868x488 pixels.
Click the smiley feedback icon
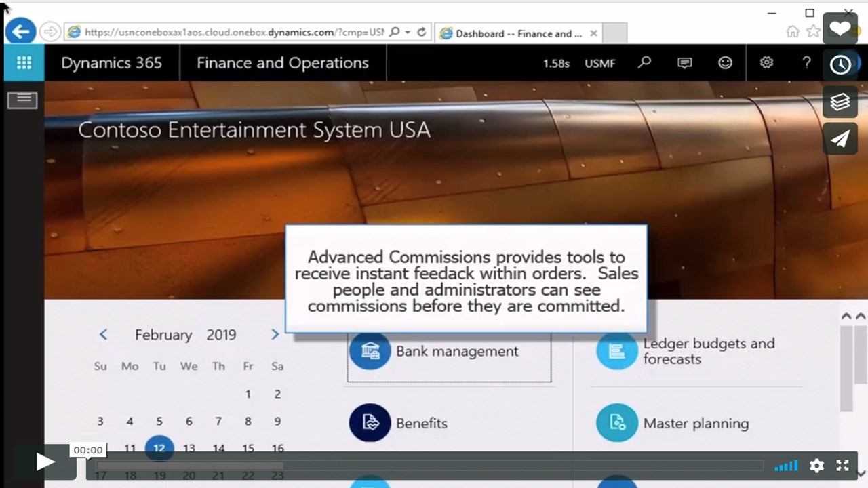[726, 63]
